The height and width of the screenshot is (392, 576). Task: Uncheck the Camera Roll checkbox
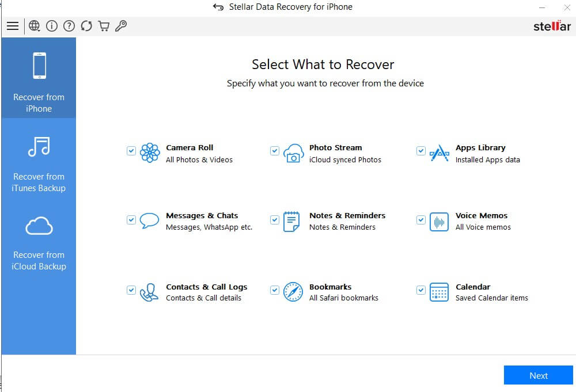[x=131, y=151]
